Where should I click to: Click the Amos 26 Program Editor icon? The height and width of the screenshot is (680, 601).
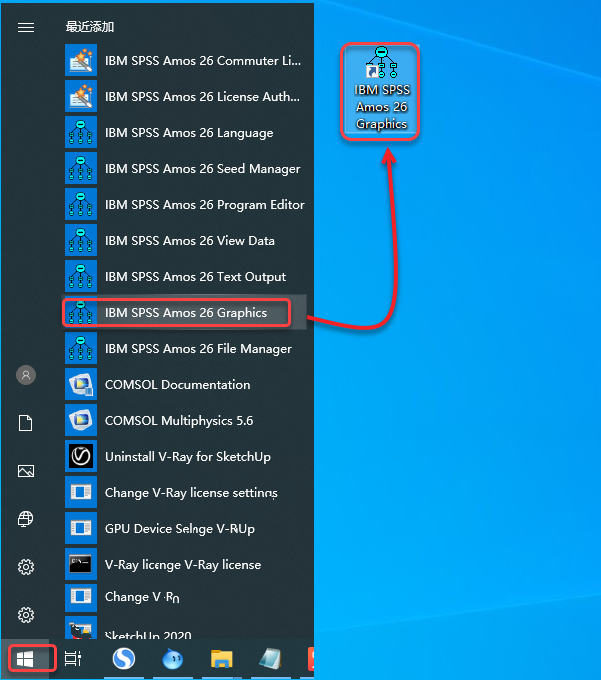[81, 204]
